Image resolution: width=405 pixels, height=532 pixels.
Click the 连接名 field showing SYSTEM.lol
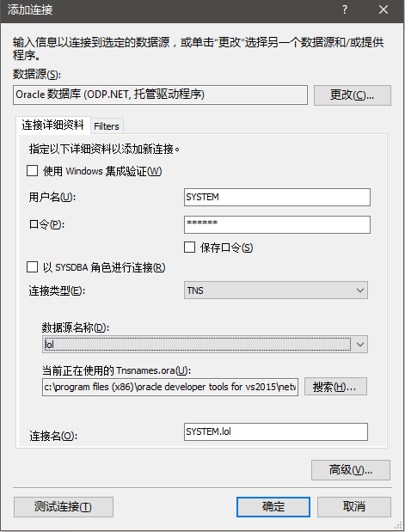(276, 431)
